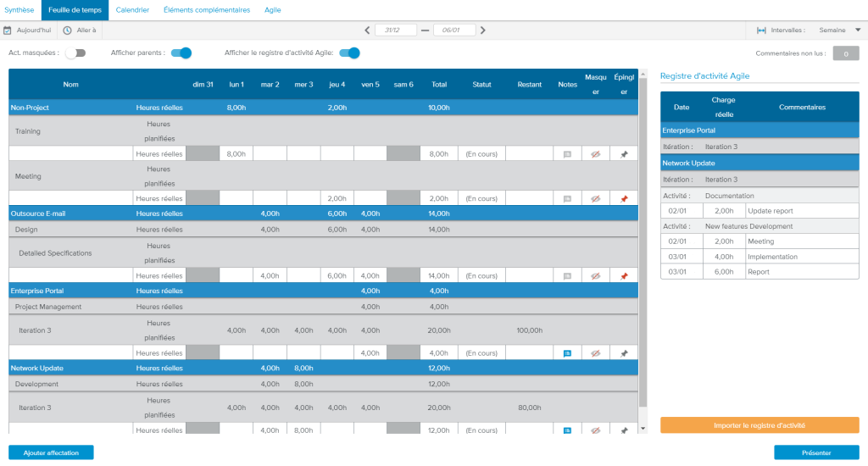The image size is (868, 466).
Task: Go to previous week with left arrow
Action: pyautogui.click(x=367, y=31)
